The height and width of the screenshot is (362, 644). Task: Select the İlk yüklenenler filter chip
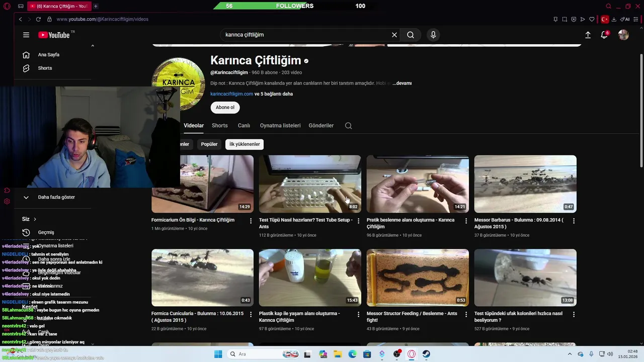point(245,144)
